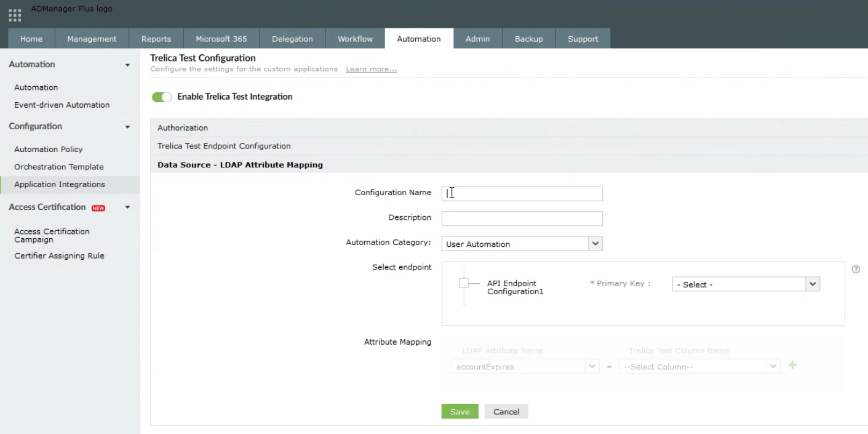
Task: Click the Cancel button
Action: pos(506,412)
